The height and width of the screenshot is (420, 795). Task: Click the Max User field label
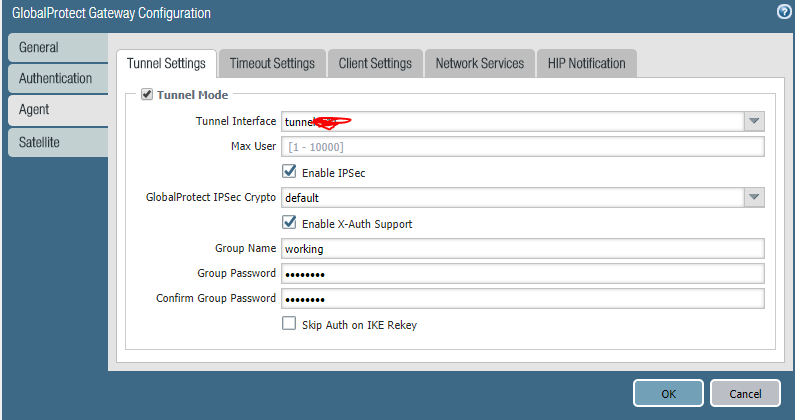[x=254, y=146]
